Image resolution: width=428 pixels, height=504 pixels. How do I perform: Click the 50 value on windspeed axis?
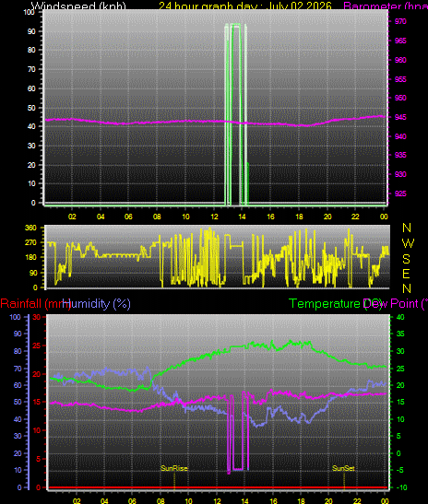click(31, 108)
